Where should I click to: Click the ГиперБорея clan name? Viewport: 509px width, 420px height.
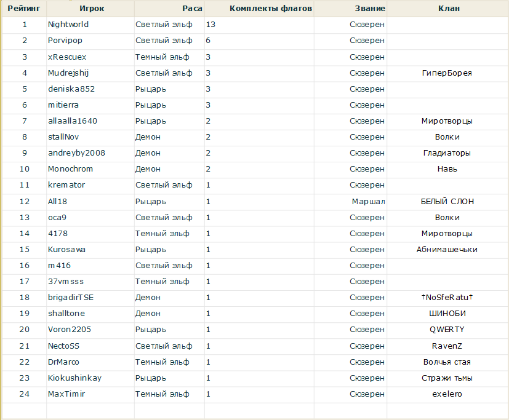(x=447, y=73)
